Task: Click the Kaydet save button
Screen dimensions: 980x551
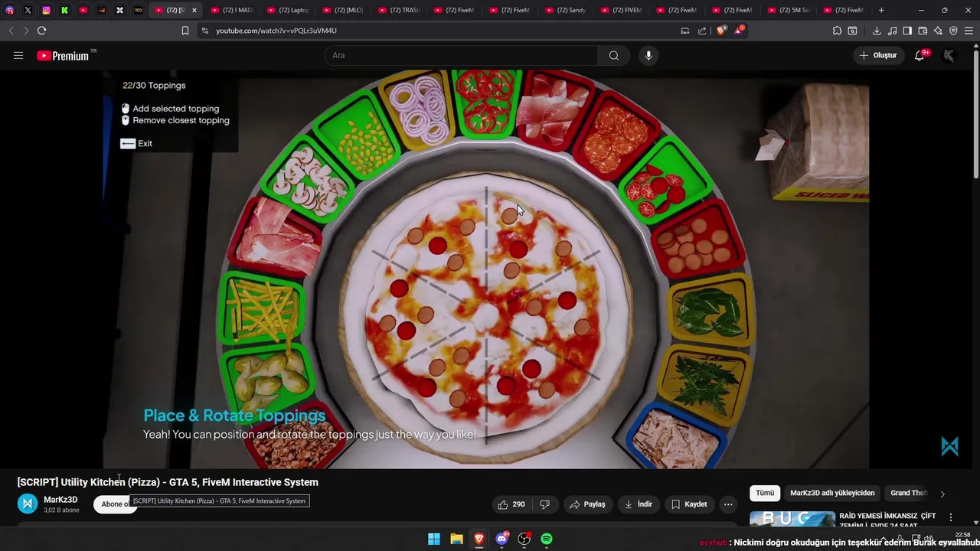Action: 689,504
